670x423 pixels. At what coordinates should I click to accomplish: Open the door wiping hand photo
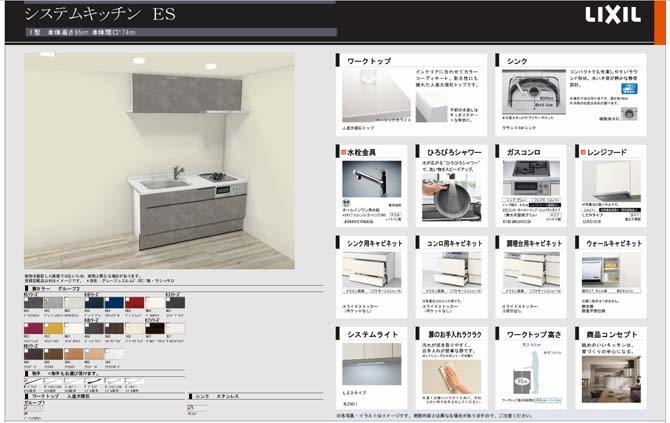[x=451, y=377]
